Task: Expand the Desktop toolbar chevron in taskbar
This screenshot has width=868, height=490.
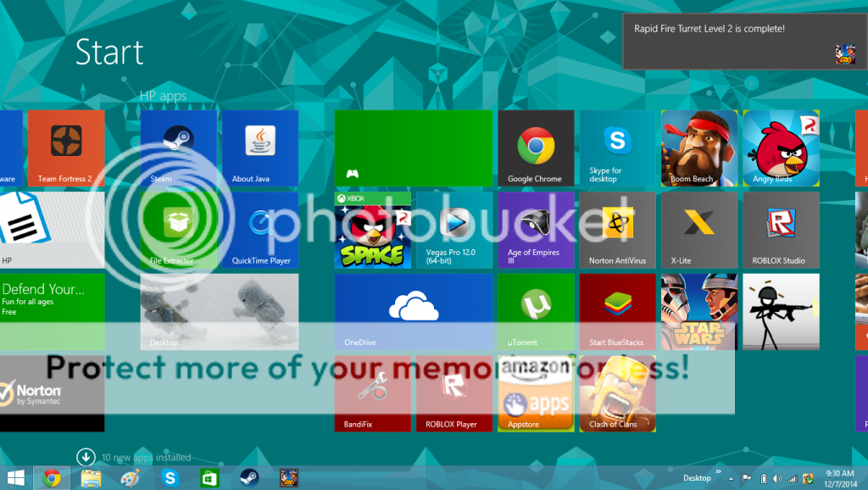Action: [719, 471]
